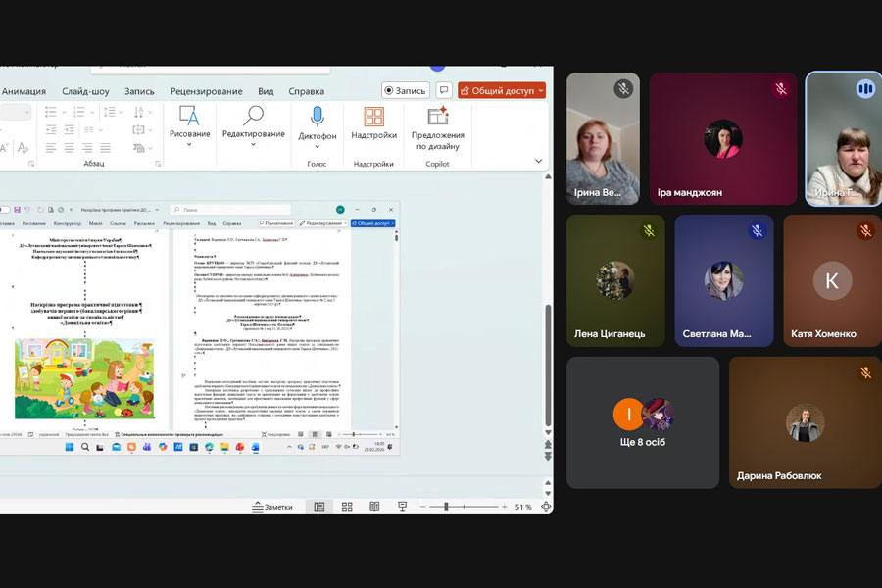Click the zoom slider in status bar
The height and width of the screenshot is (588, 882).
(x=447, y=507)
